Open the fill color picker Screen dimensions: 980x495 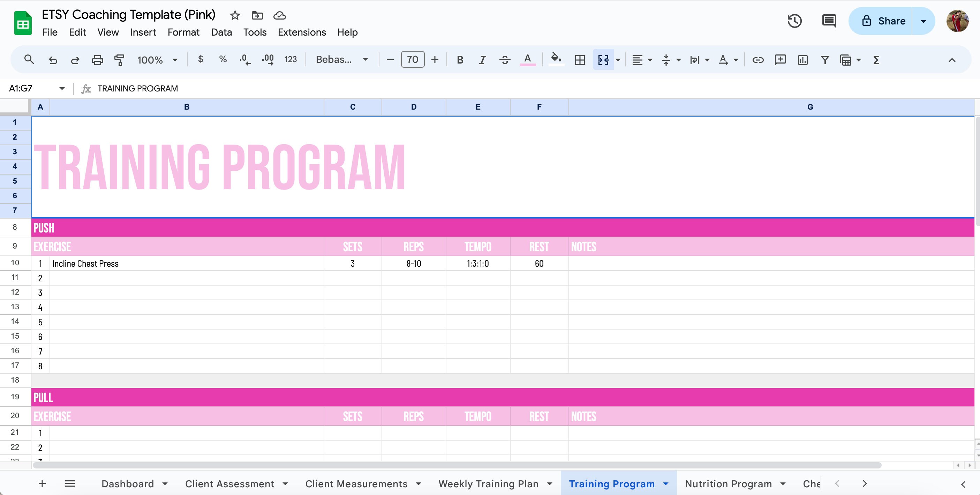point(556,59)
